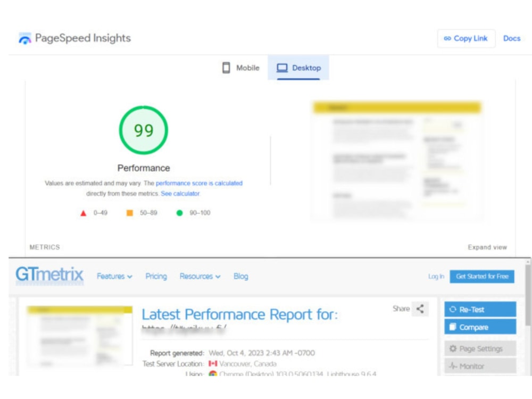This screenshot has height=399, width=532.
Task: Click the Copy Link button
Action: click(x=466, y=38)
